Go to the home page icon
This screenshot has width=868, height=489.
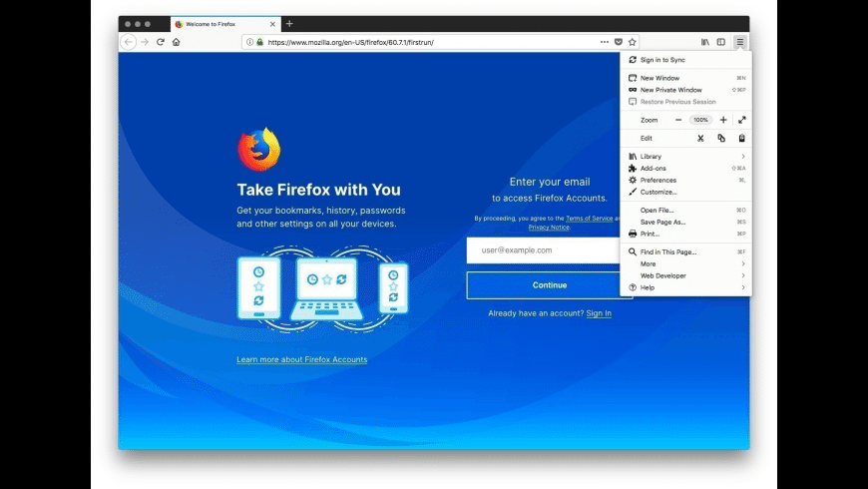[176, 42]
